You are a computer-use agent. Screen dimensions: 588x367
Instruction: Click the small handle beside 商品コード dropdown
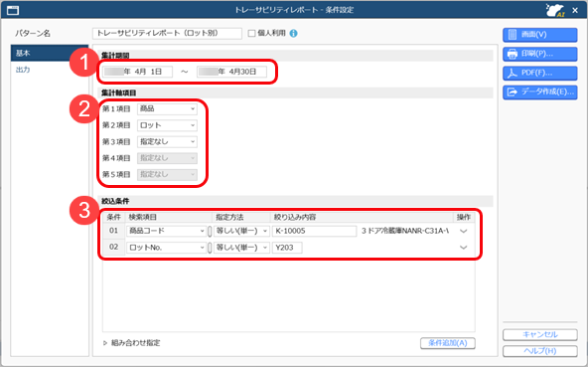[x=210, y=232]
